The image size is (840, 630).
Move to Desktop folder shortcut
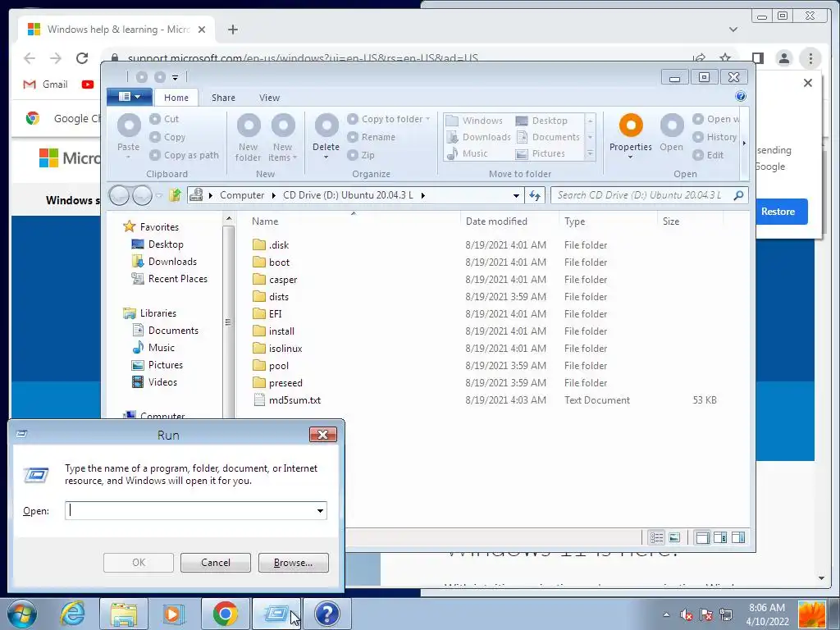541,121
